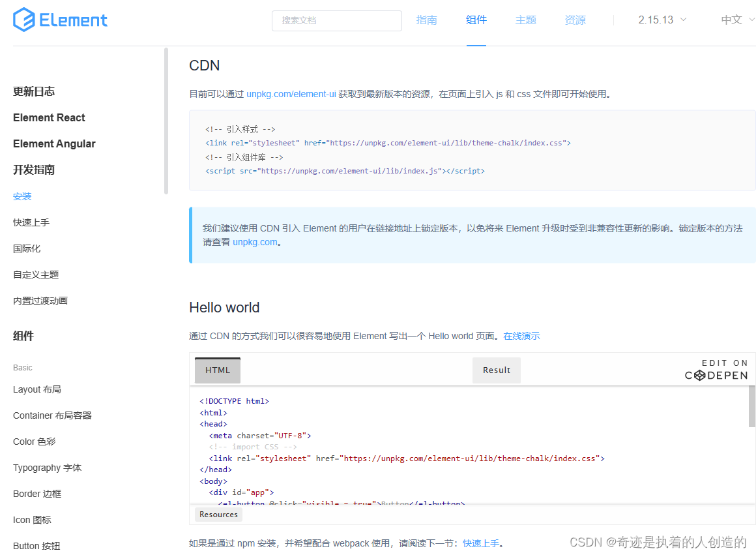Switch to the HTML tab in CodePen
The height and width of the screenshot is (555, 756).
point(218,370)
